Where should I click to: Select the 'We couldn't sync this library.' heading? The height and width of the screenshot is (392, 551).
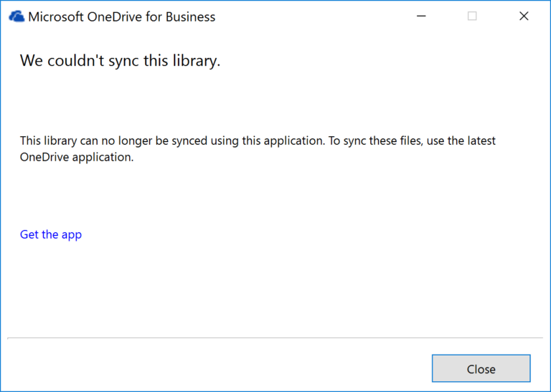(121, 61)
